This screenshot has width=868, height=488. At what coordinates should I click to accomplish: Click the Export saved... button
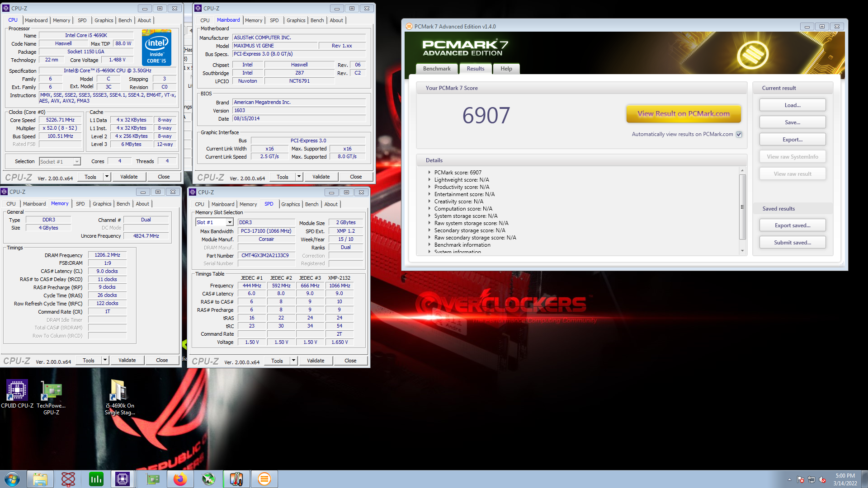pos(793,225)
